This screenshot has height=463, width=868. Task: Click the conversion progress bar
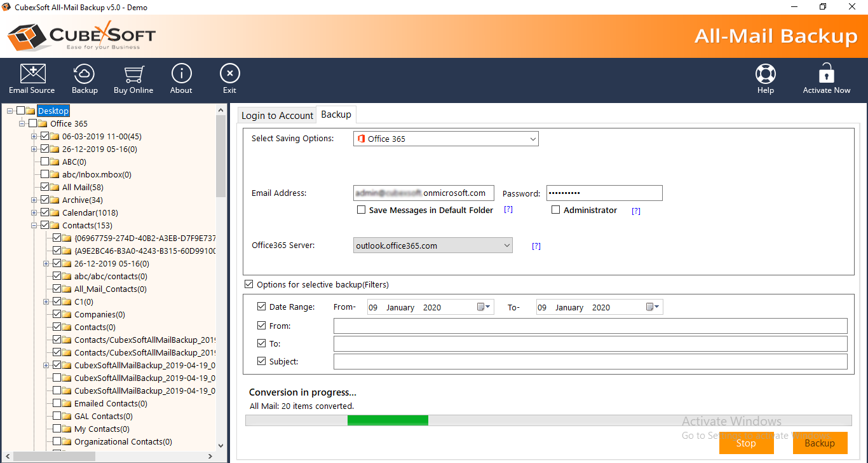coord(548,420)
